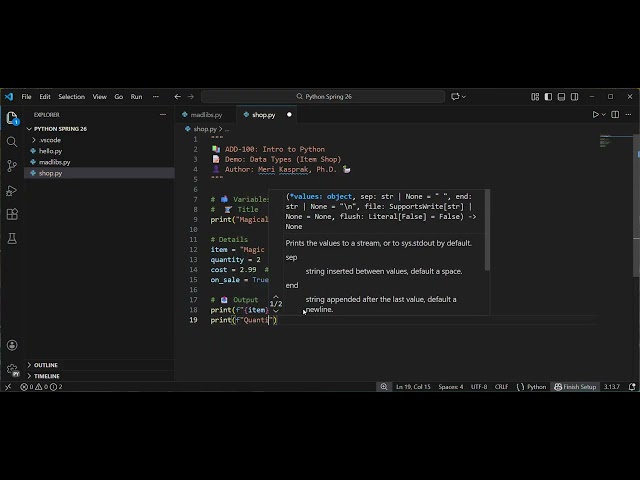Open the Selection menu
Viewport: 640px width, 480px height.
click(71, 97)
